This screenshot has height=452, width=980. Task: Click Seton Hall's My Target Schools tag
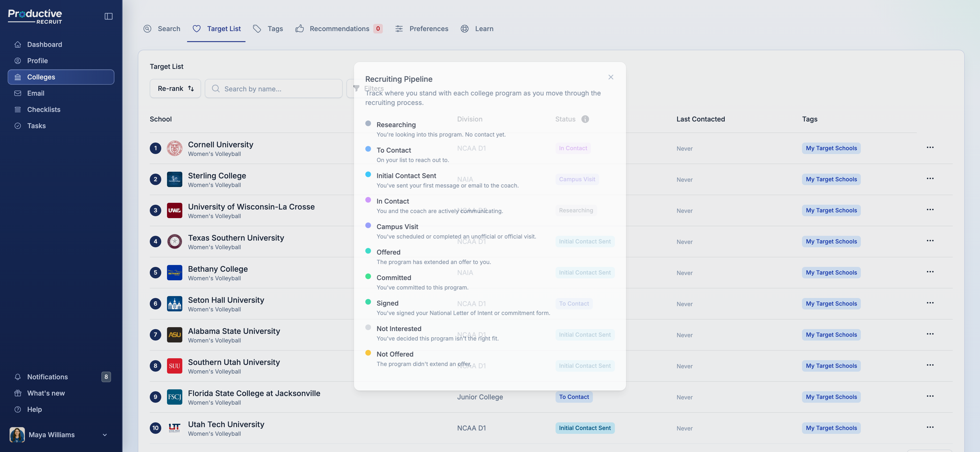tap(831, 304)
